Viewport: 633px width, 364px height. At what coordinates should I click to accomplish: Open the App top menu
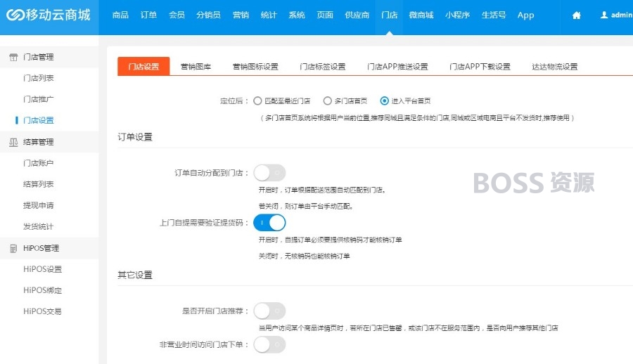525,15
